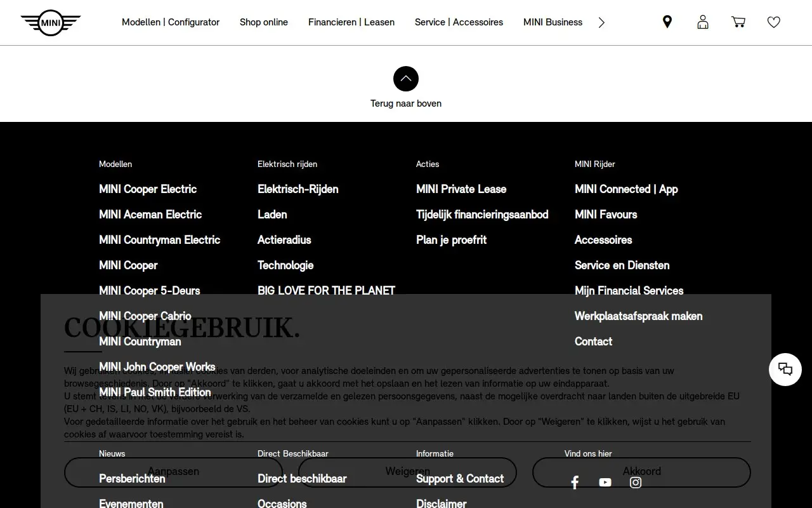Open Mijn Financial Services link

click(629, 291)
